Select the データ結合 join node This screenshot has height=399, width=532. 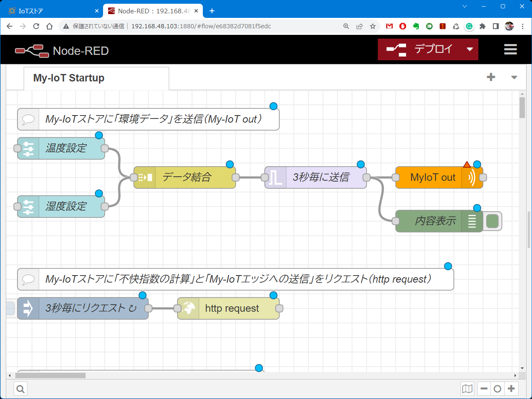coord(185,177)
